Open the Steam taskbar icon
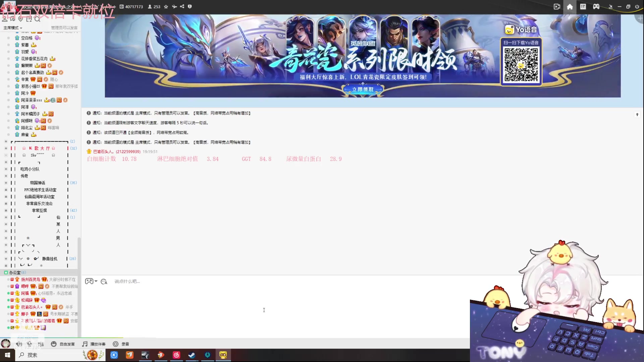The width and height of the screenshot is (644, 362). coord(192,355)
